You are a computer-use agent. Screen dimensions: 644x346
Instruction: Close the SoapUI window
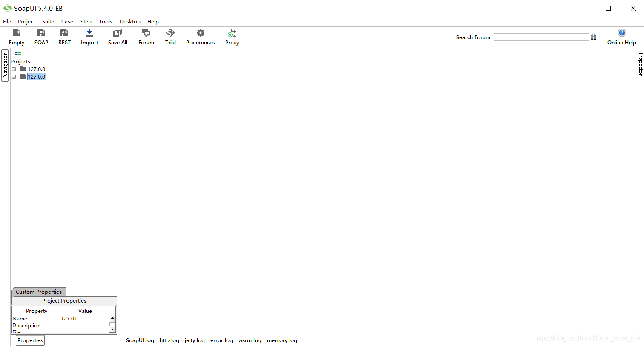pos(633,8)
